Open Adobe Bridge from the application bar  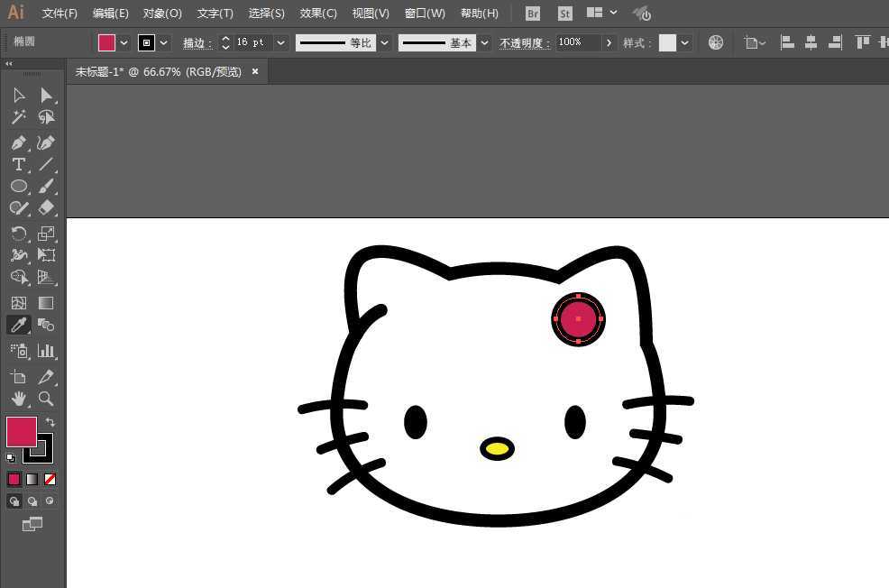pos(532,13)
